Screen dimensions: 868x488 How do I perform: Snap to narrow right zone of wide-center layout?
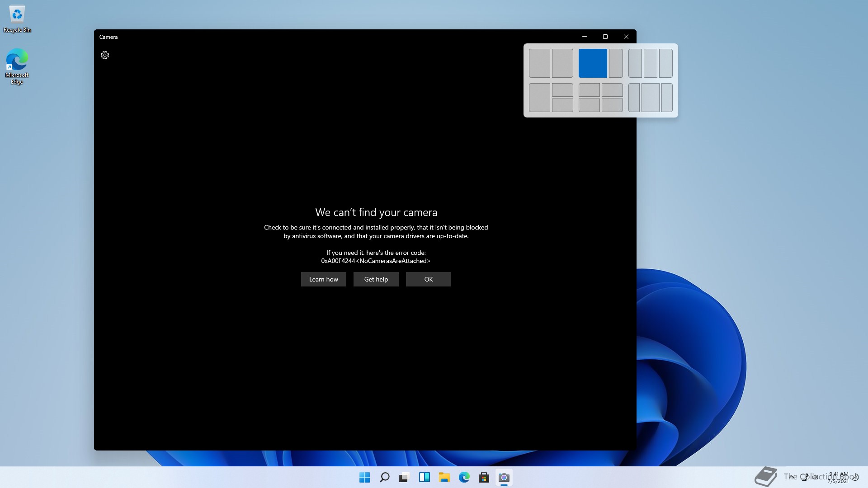(x=667, y=98)
